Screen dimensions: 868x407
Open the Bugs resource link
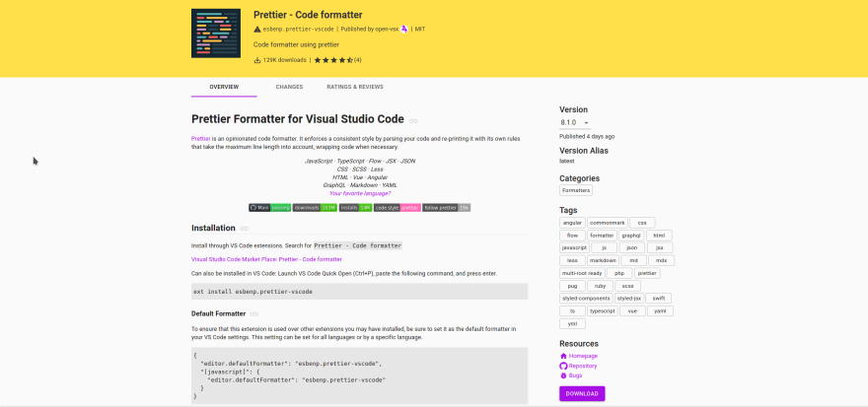pyautogui.click(x=576, y=375)
